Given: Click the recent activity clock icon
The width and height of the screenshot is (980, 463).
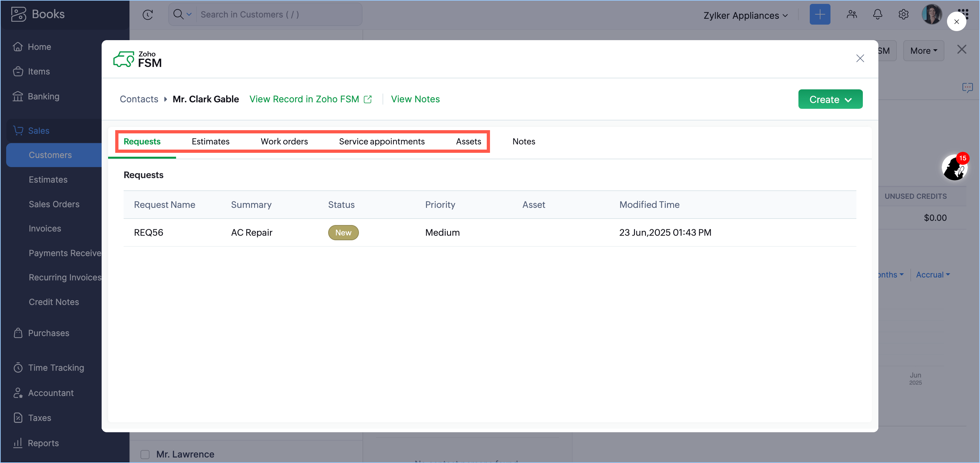Looking at the screenshot, I should [148, 15].
